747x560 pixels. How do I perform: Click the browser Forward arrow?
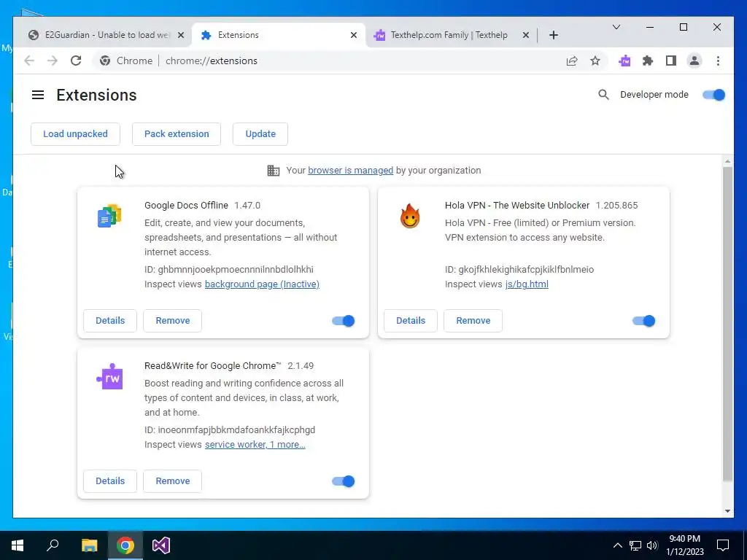tap(53, 61)
